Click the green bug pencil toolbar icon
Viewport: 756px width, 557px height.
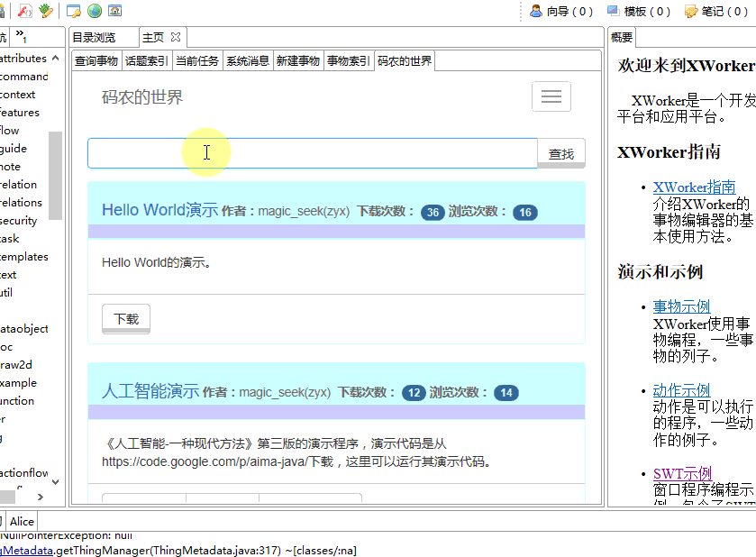click(x=45, y=11)
